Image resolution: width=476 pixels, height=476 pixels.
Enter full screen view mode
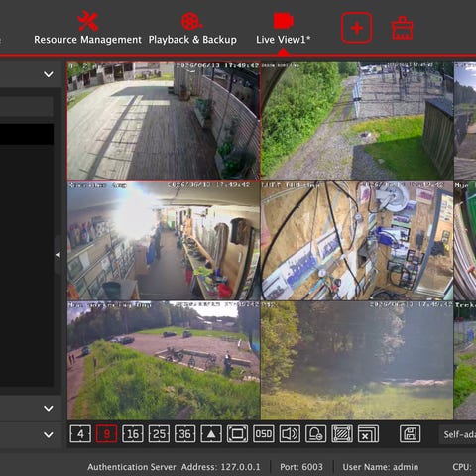tap(237, 433)
